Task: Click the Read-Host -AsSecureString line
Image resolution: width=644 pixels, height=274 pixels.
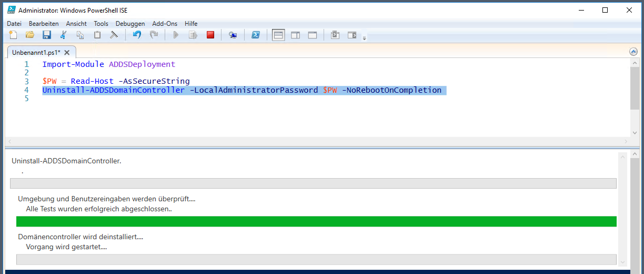Action: 116,81
